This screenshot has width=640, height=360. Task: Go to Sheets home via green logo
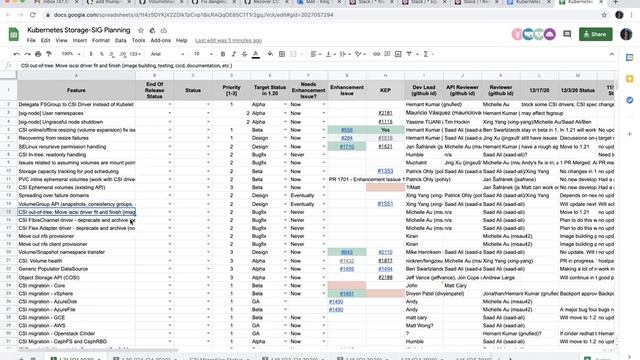[x=13, y=34]
